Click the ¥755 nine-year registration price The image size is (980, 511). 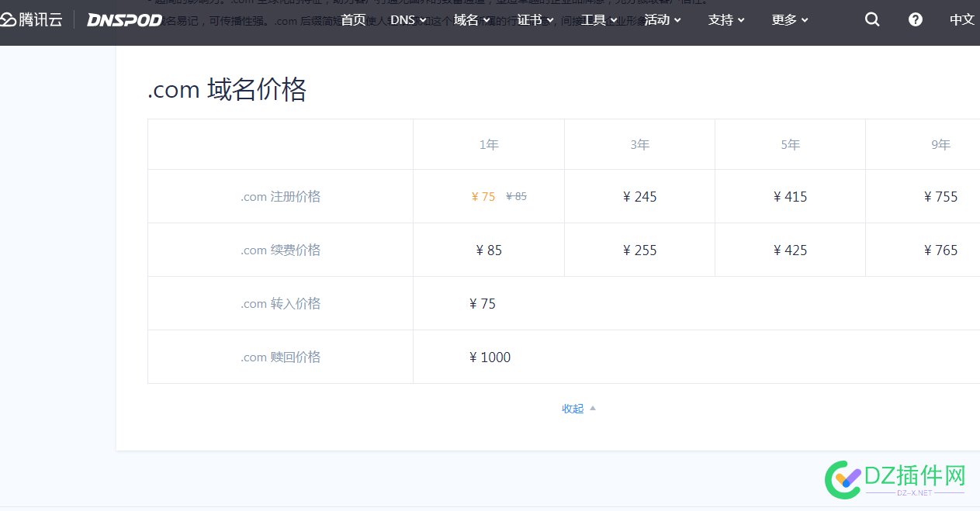click(x=940, y=197)
